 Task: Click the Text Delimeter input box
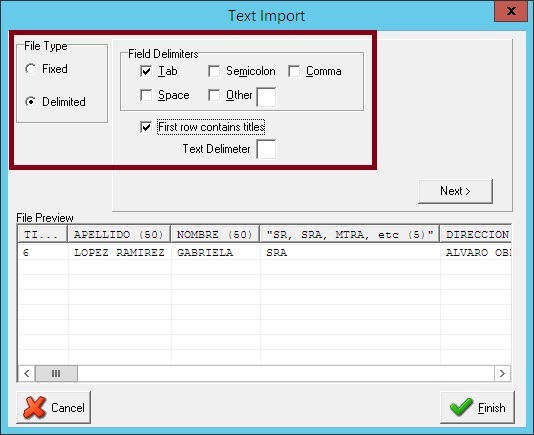[x=266, y=149]
